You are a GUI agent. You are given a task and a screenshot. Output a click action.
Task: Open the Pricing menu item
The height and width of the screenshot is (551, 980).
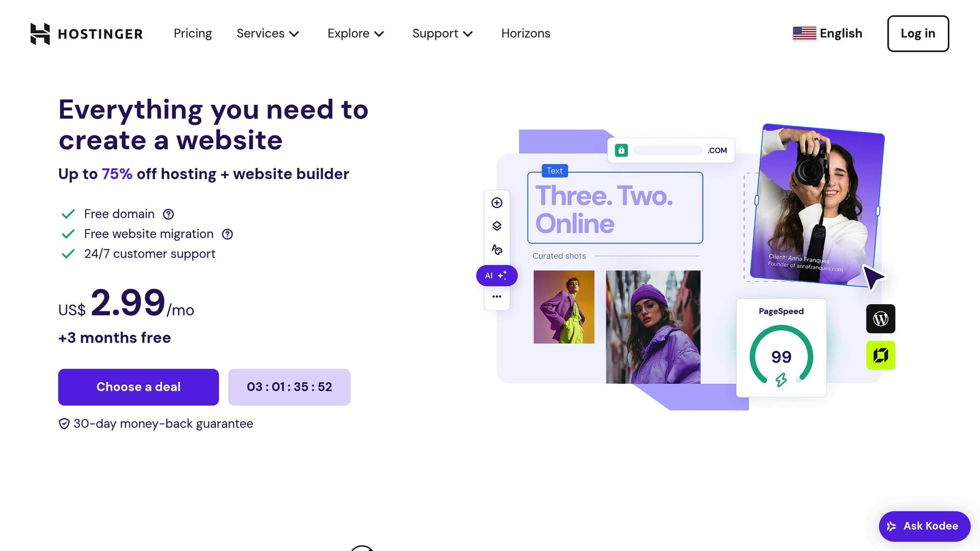pos(192,33)
